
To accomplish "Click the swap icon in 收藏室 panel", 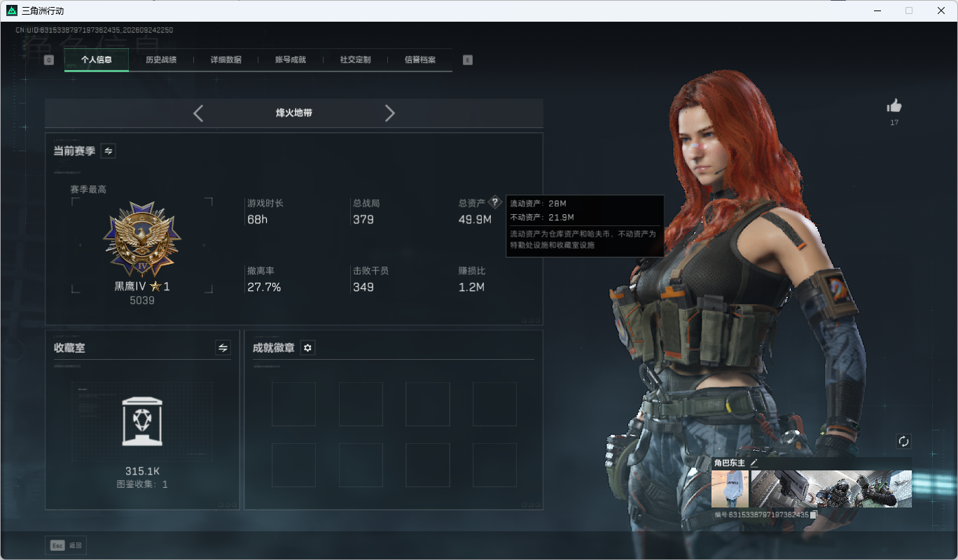I will coord(223,348).
